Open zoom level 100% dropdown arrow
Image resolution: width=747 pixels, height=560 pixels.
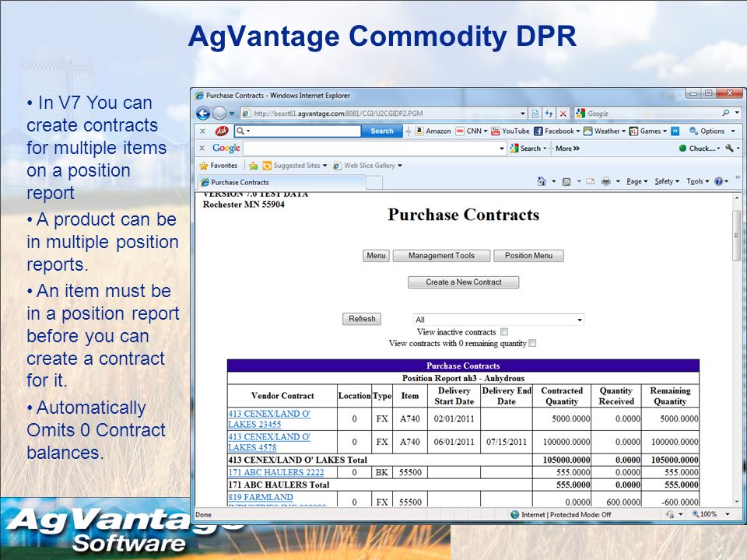pos(728,514)
